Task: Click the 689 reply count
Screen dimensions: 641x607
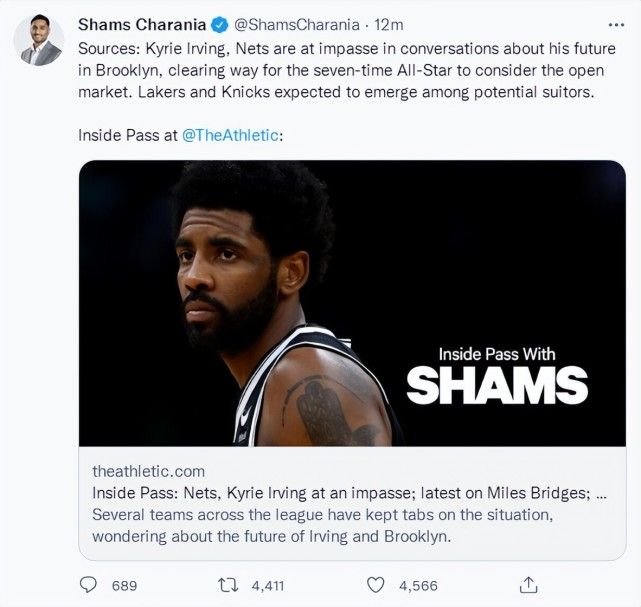Action: tap(124, 585)
